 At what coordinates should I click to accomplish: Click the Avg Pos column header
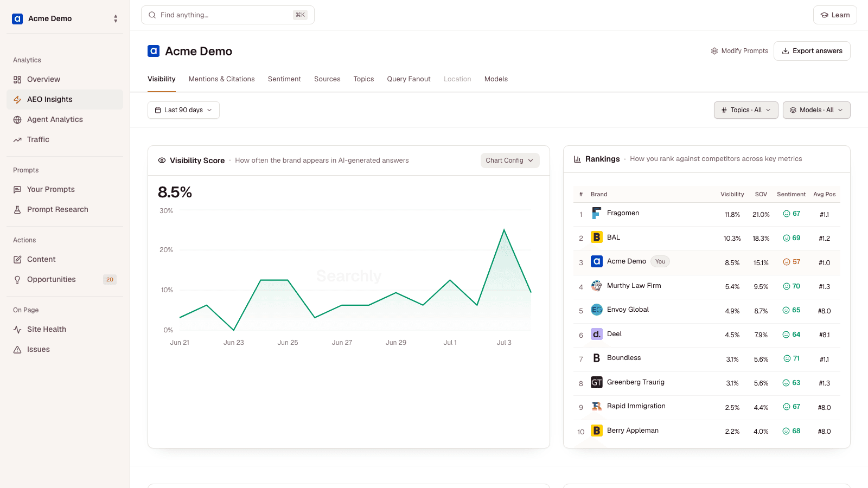click(x=824, y=194)
